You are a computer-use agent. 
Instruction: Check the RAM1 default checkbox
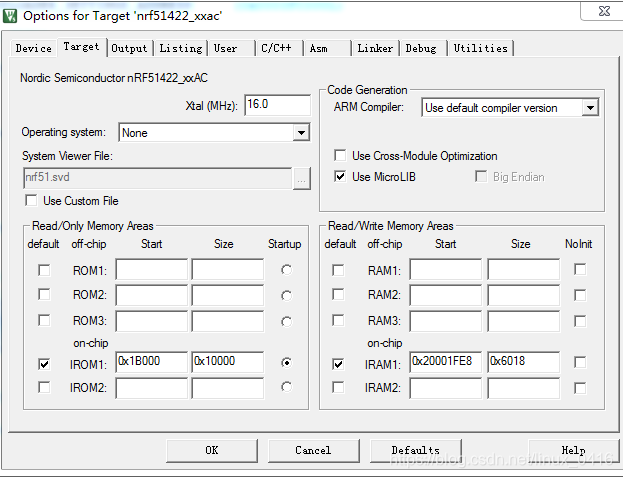pyautogui.click(x=339, y=270)
